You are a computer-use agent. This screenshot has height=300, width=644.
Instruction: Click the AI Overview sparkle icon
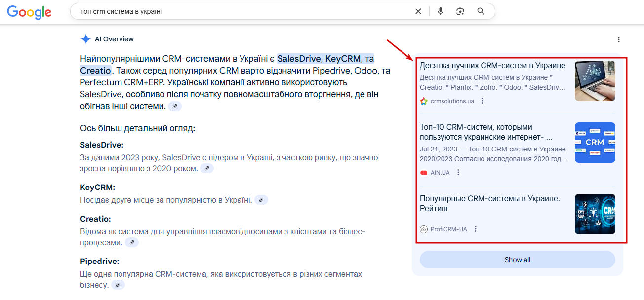[x=86, y=39]
